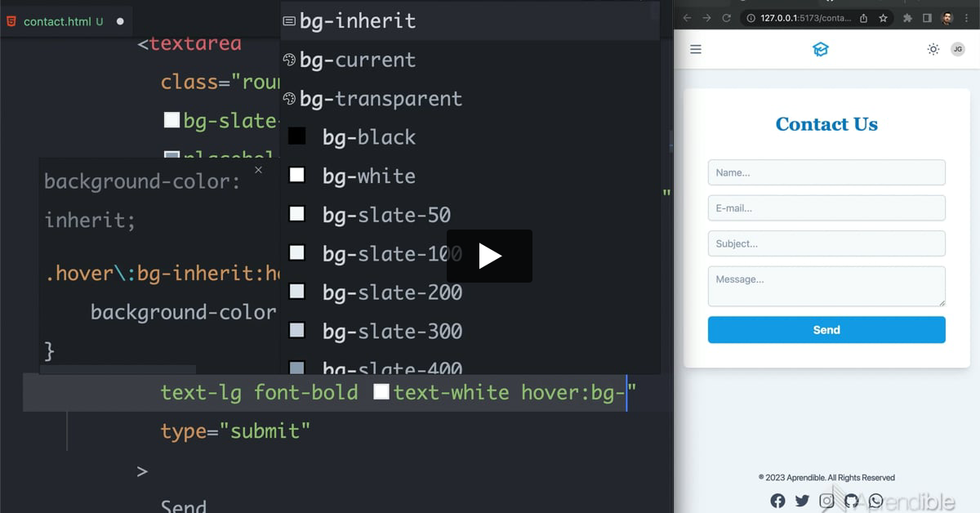Focus the 127.0.0.1:5173 address bar
Screen dimensions: 980x513
(805, 18)
